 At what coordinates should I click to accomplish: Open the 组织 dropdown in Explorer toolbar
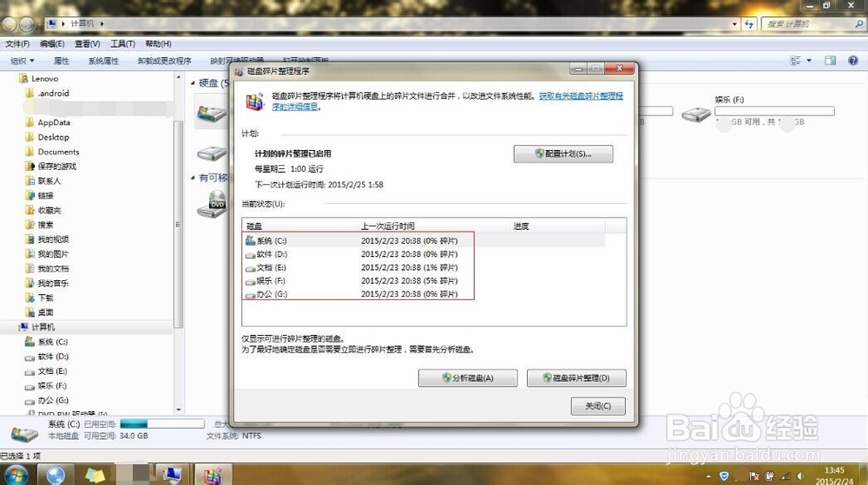click(23, 61)
